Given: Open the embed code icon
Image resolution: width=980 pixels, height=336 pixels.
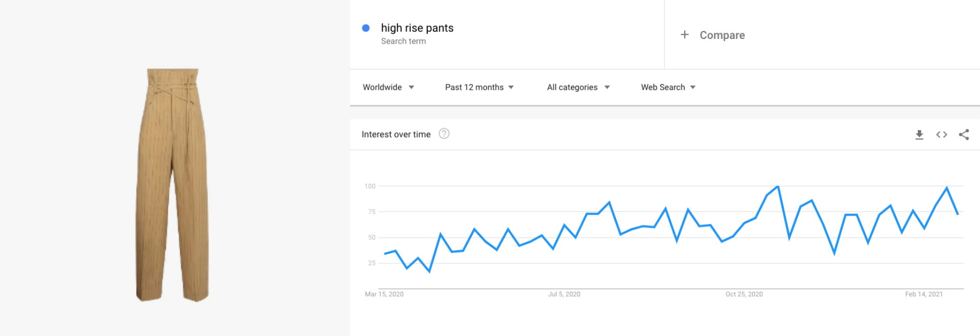Looking at the screenshot, I should point(942,135).
